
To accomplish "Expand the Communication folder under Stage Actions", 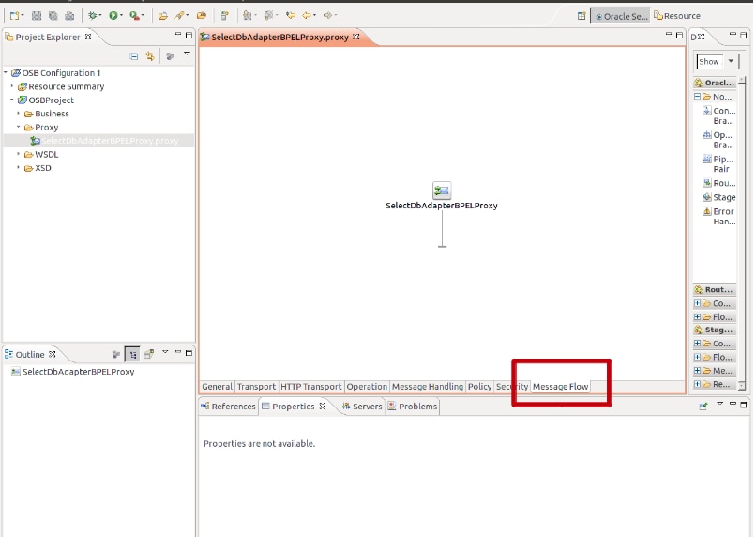I will click(x=697, y=344).
